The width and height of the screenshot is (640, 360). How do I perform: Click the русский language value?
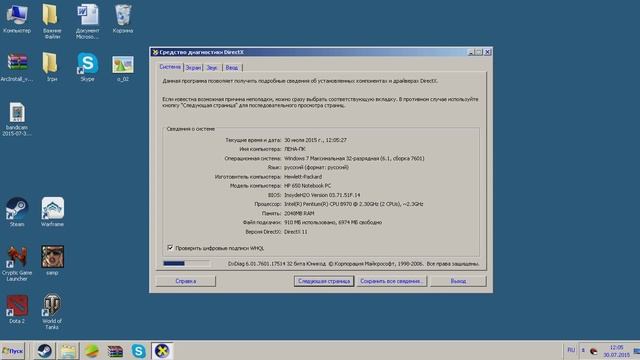coord(316,167)
